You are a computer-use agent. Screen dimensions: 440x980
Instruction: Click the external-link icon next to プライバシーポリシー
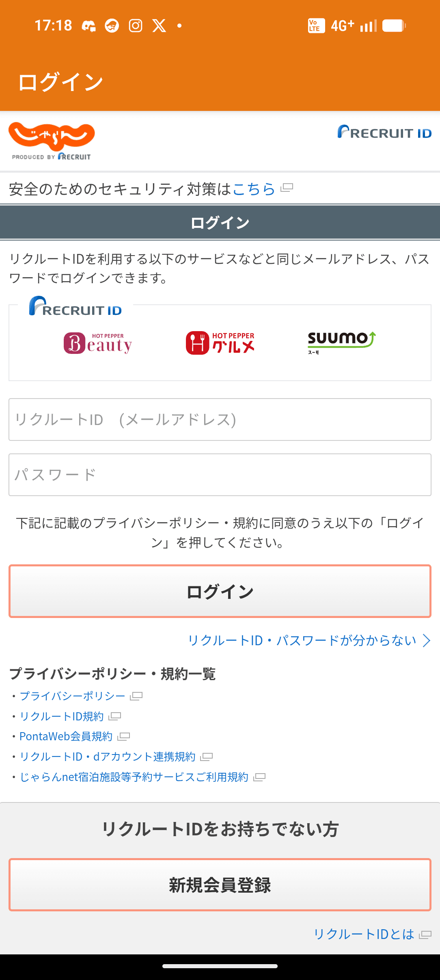click(x=136, y=696)
